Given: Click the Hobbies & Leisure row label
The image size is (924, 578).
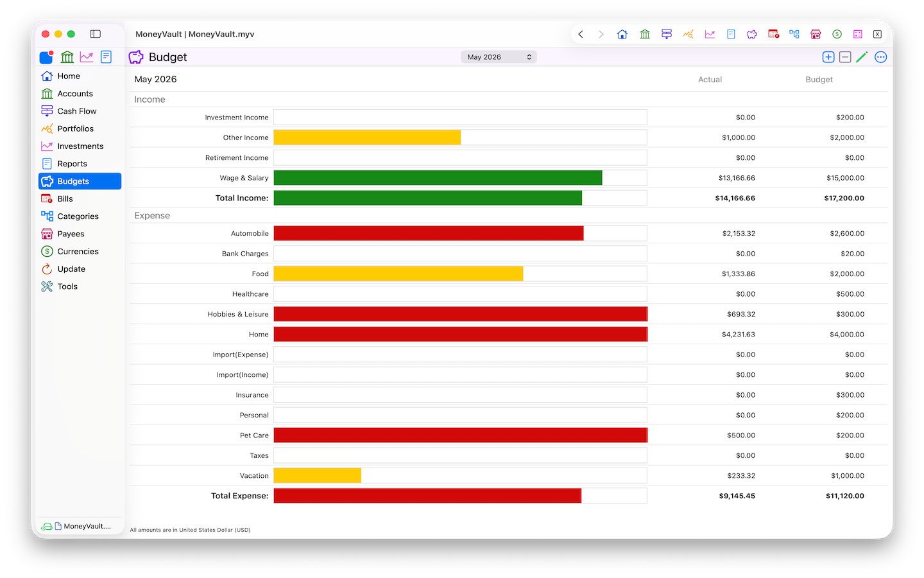Looking at the screenshot, I should pos(238,314).
